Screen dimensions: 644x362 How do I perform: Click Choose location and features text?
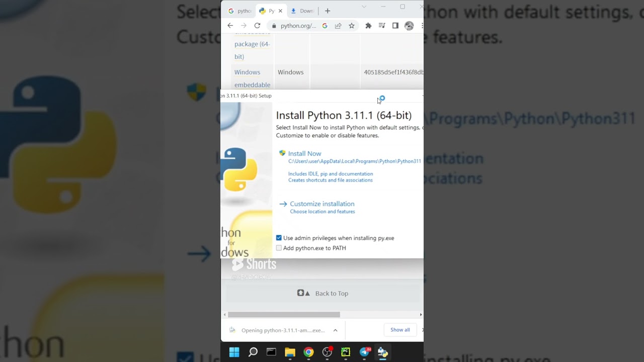[323, 212]
